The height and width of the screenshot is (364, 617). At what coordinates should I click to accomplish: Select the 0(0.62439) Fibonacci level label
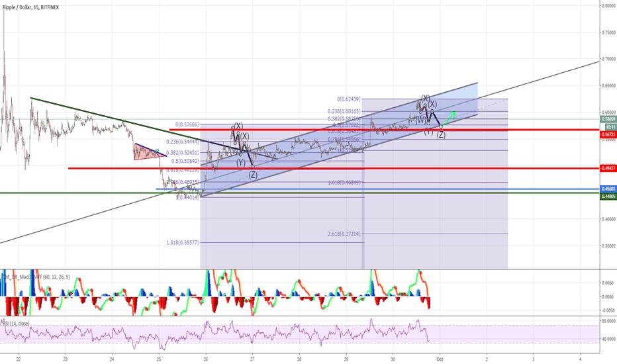coord(348,99)
